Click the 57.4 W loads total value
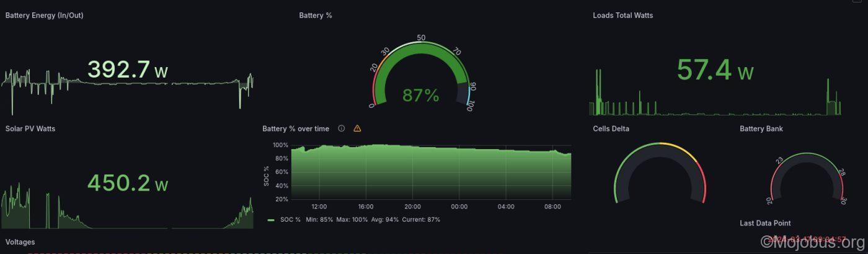Screen dimensions: 868x254 click(x=714, y=70)
